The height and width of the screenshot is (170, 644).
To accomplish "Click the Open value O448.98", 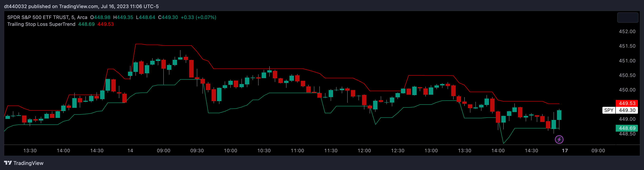I will [x=100, y=17].
